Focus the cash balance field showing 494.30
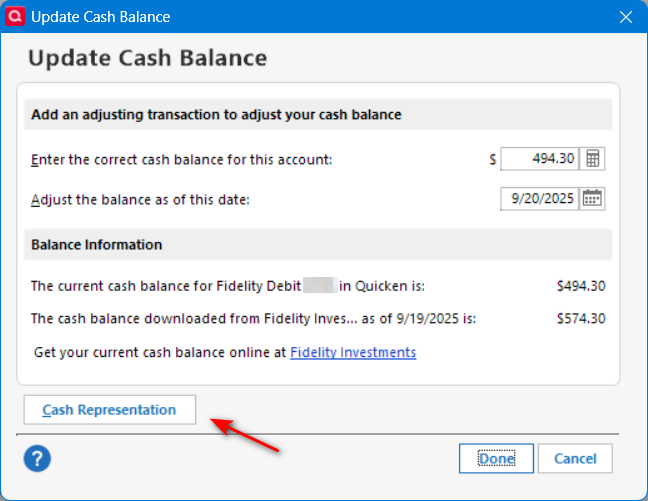 click(x=540, y=159)
